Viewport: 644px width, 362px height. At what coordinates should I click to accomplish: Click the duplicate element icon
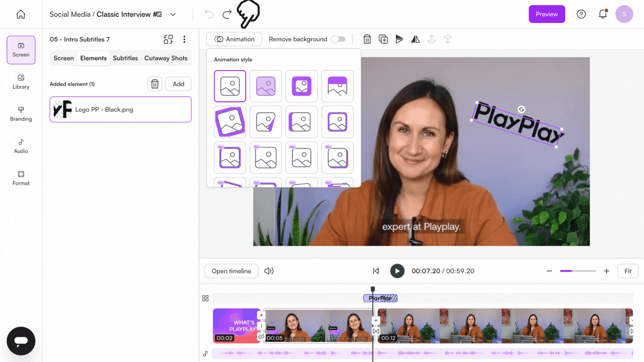point(383,39)
